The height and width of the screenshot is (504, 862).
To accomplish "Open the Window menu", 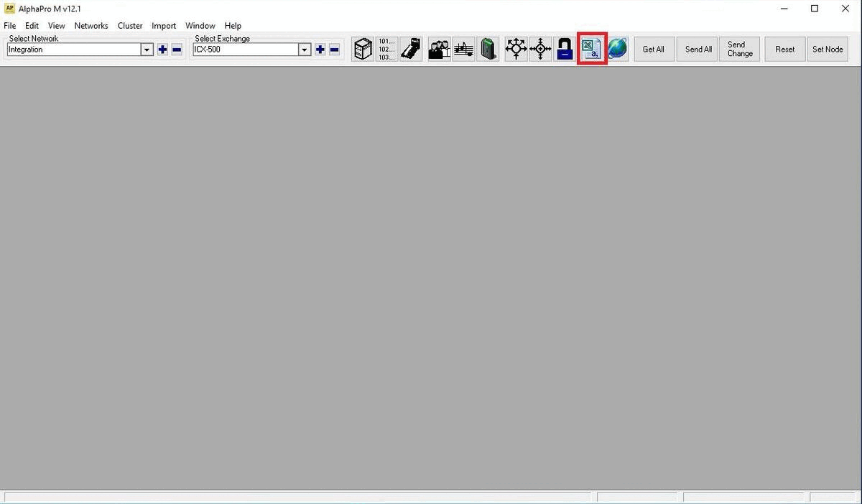I will [200, 26].
